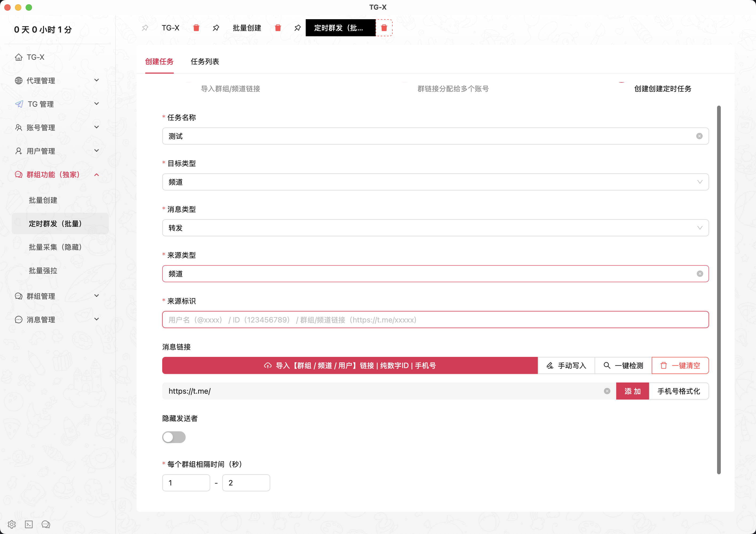Viewport: 756px width, 534px height.
Task: Expand the 账号管理 menu chevron
Action: [97, 127]
